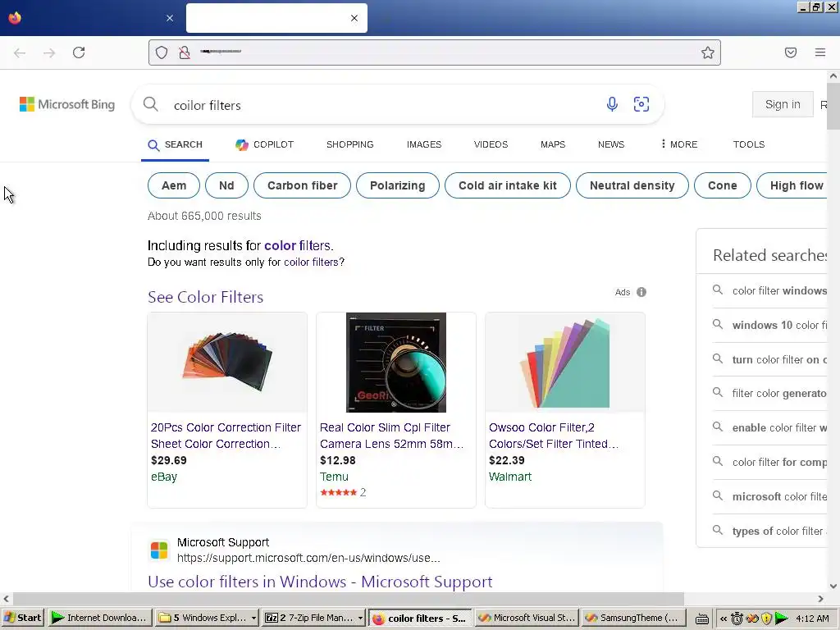
Task: Select the Cold air intake kit chip
Action: (507, 185)
